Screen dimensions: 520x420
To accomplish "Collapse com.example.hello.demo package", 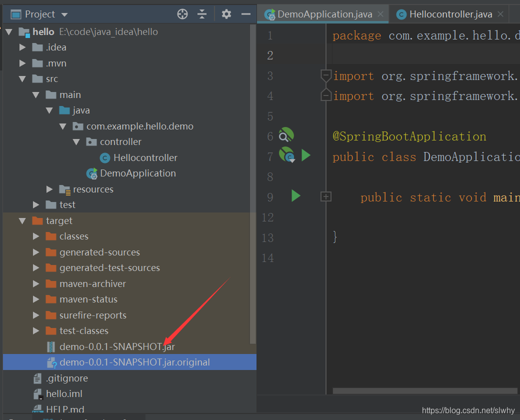I will coord(63,126).
